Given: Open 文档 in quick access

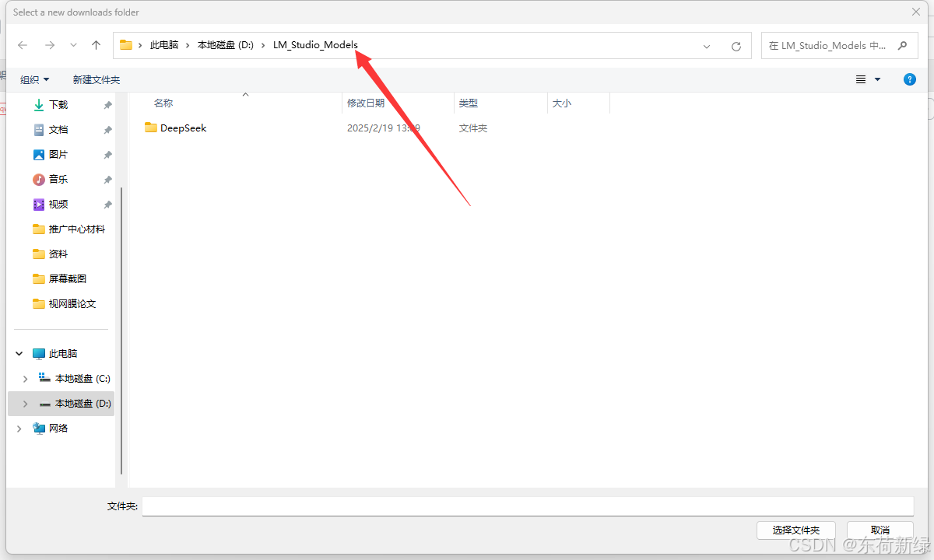Looking at the screenshot, I should point(58,129).
